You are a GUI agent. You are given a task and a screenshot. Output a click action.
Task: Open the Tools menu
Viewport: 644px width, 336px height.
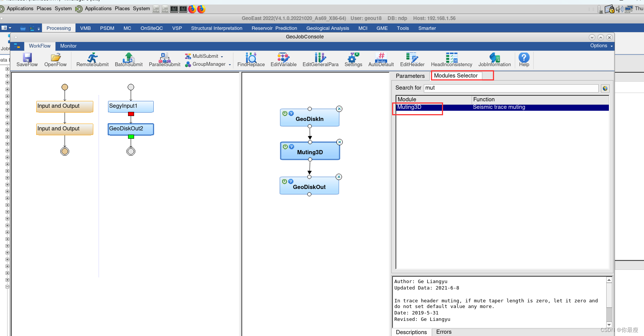[403, 28]
